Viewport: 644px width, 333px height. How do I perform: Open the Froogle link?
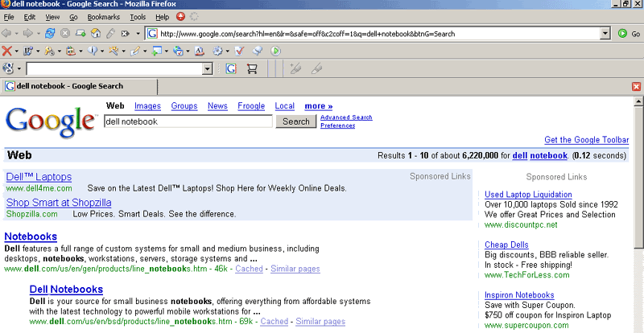point(251,106)
